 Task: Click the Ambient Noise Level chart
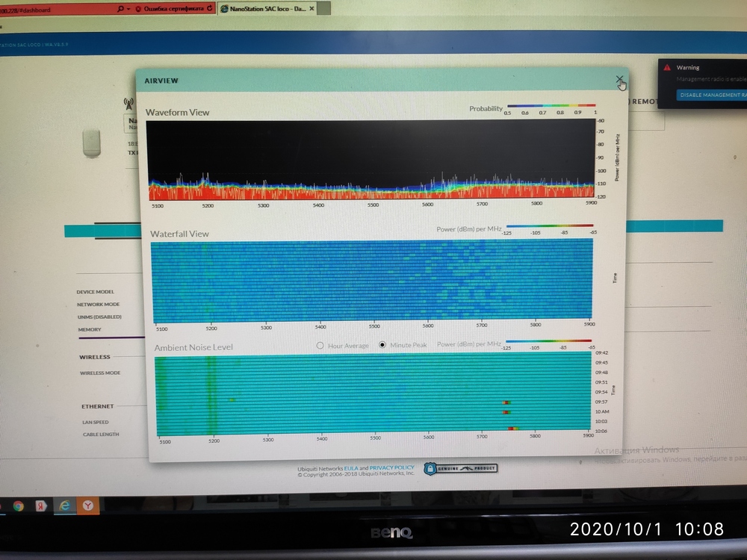coord(373,393)
